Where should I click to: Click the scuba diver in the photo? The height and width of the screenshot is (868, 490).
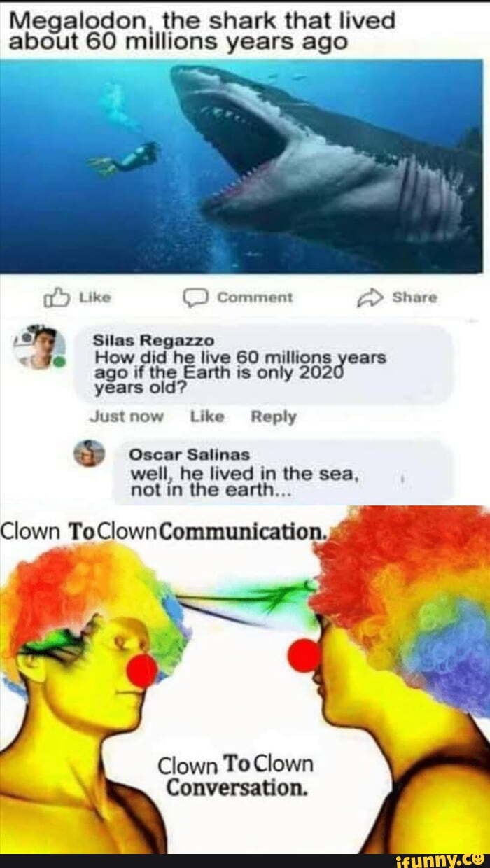[126, 159]
